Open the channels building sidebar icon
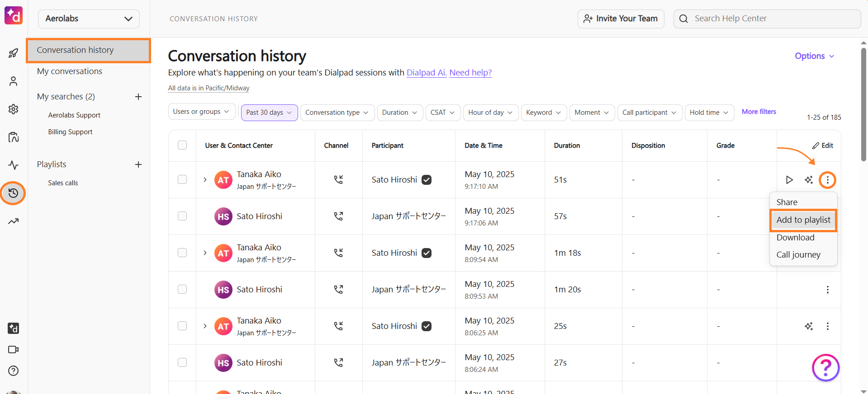The image size is (868, 394). [14, 137]
